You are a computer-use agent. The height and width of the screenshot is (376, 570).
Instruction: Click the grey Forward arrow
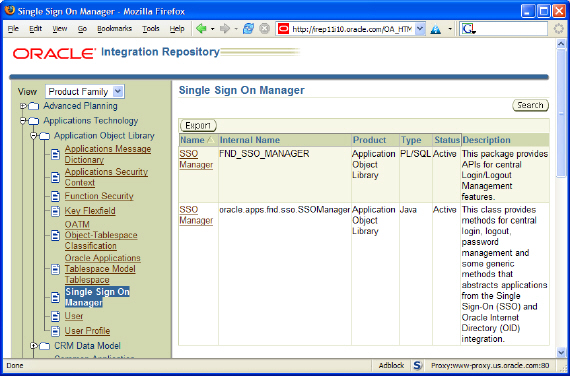point(225,28)
